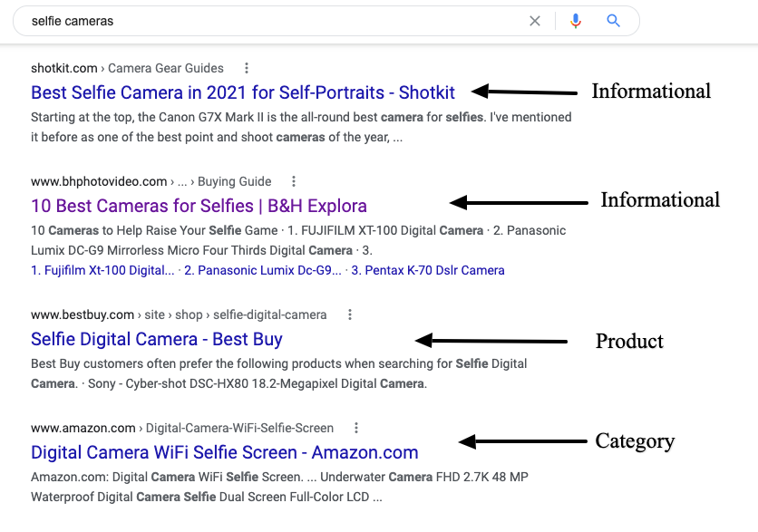Open the 10 Best Cameras for Selfies B&H result
The height and width of the screenshot is (532, 758).
199,206
